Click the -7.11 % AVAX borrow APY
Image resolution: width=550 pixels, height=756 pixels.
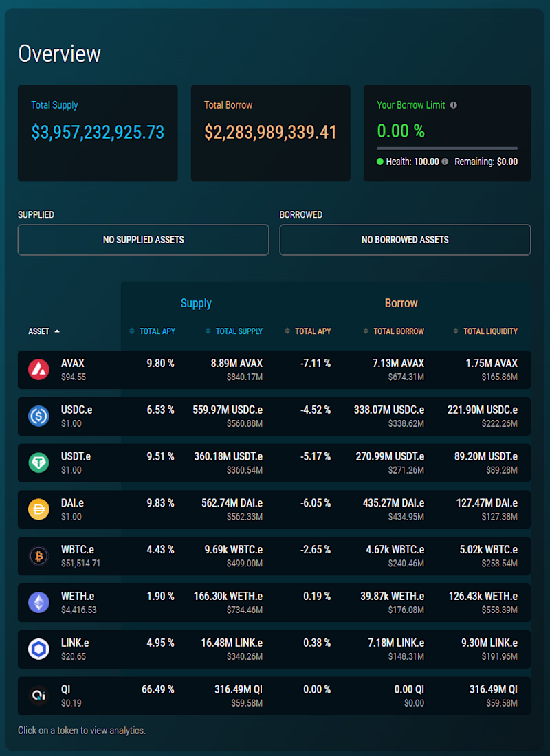[x=316, y=363]
